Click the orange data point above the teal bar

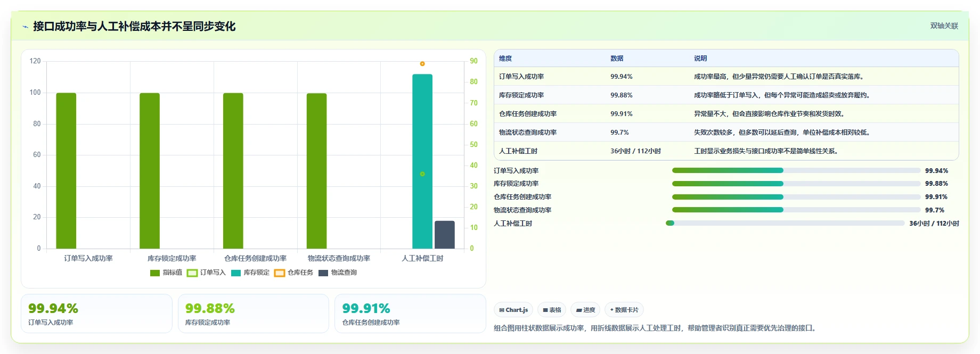422,64
